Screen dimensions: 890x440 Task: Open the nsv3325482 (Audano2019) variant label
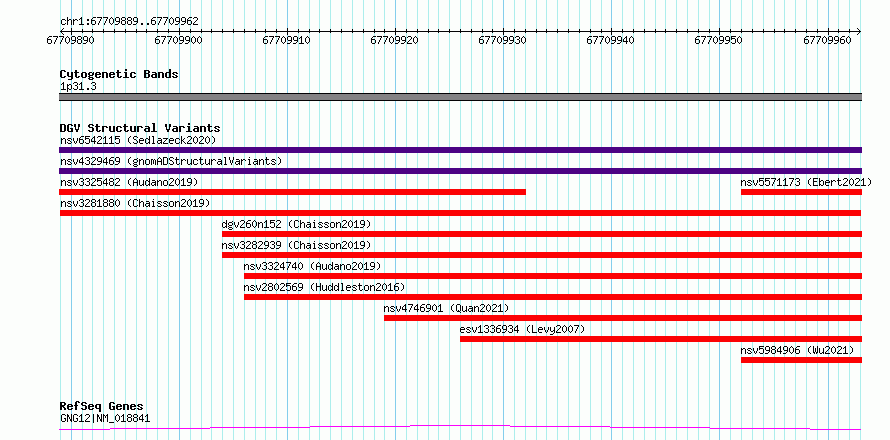point(129,182)
